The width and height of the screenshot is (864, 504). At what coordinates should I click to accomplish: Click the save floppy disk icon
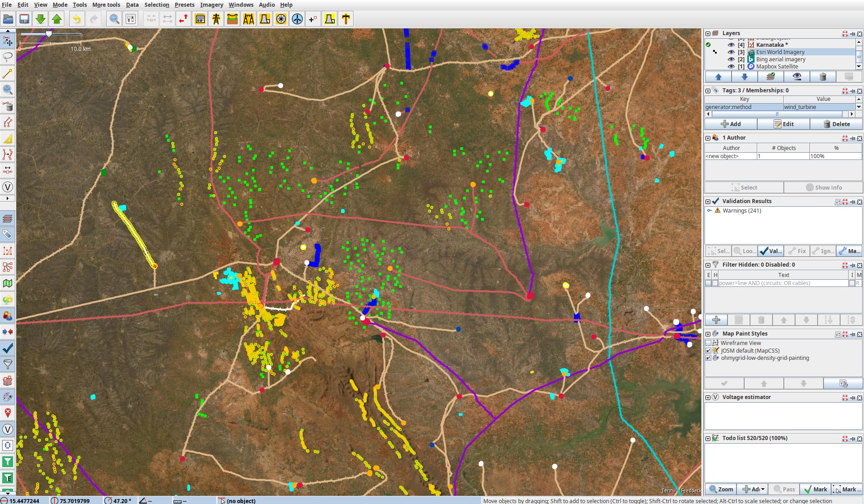pyautogui.click(x=24, y=19)
